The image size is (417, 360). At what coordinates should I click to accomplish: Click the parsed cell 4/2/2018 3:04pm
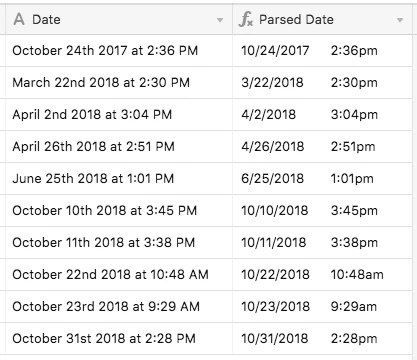[322, 115]
